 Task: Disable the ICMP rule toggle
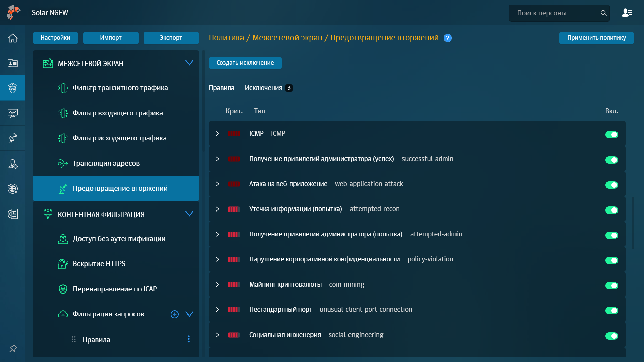pyautogui.click(x=611, y=135)
